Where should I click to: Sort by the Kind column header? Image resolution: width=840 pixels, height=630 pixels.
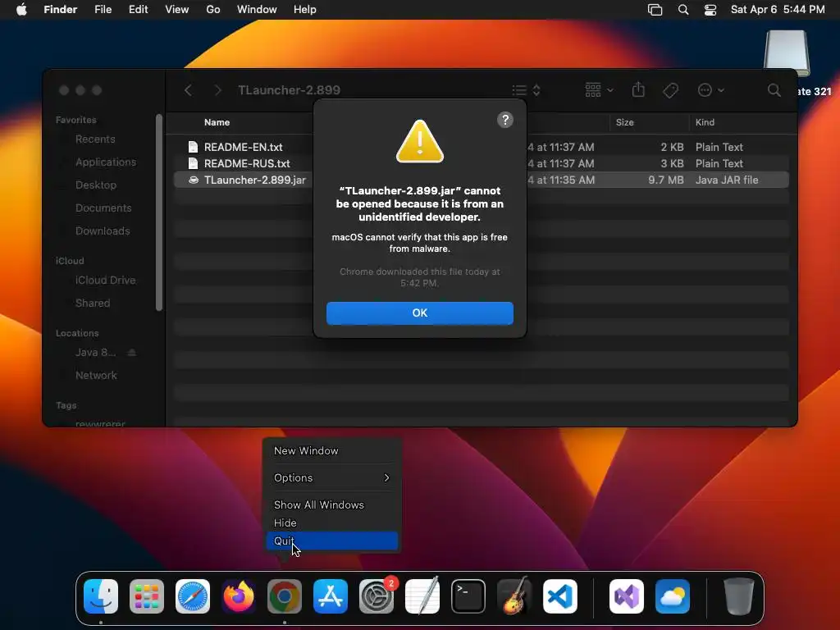pos(705,122)
